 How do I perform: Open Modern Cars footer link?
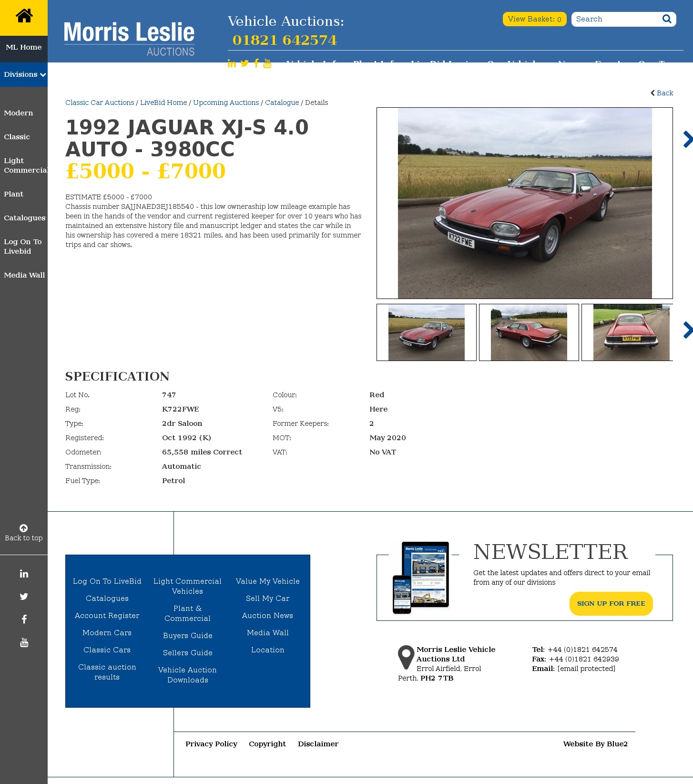coord(107,633)
